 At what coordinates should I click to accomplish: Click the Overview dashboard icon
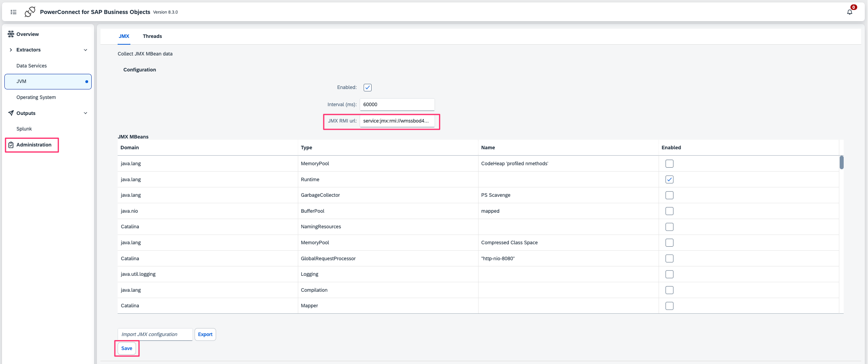[11, 34]
